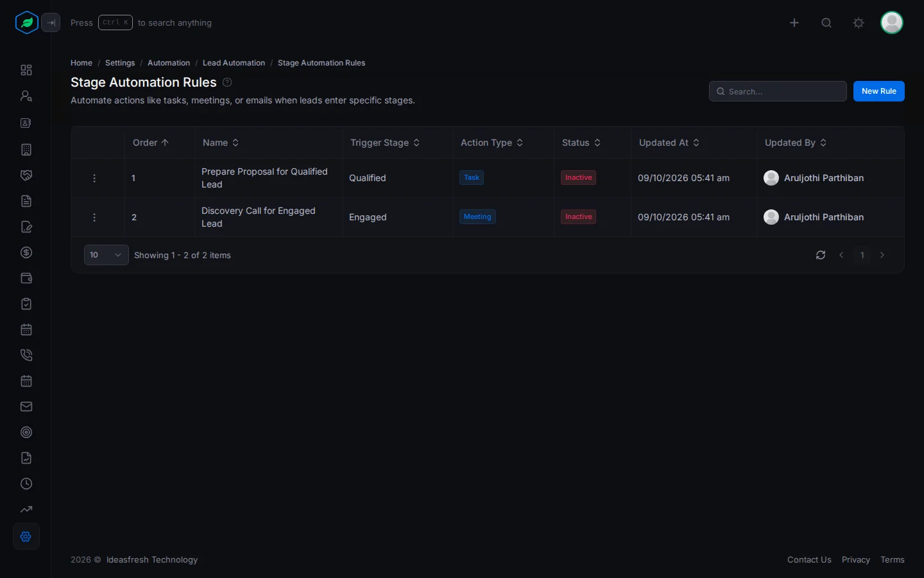Sort table by Order column
The width and height of the screenshot is (924, 578).
pos(151,143)
